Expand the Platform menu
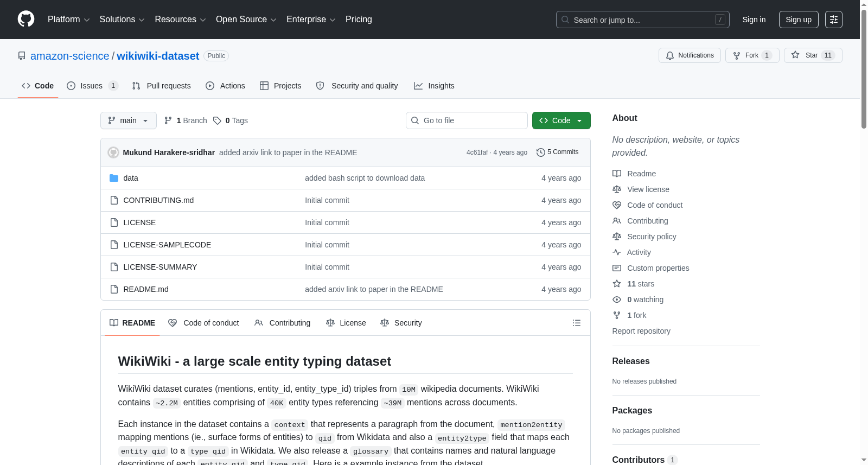Screen dimensions: 868x465 [68, 20]
